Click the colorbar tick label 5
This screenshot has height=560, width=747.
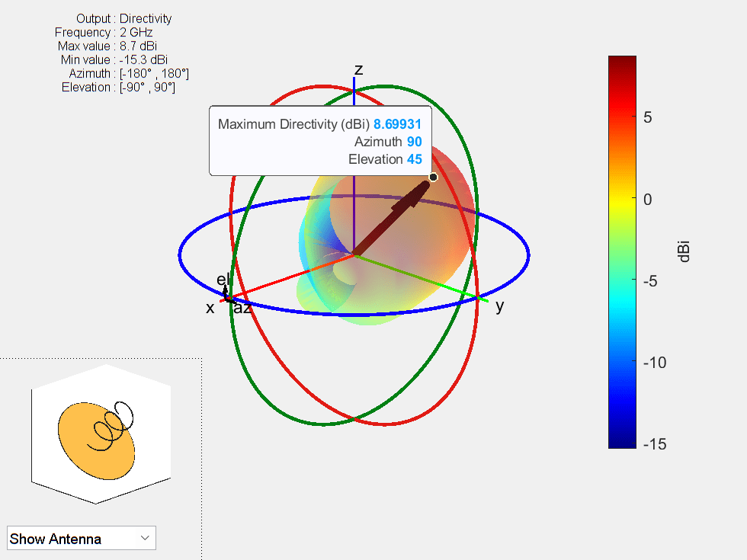[x=647, y=117]
